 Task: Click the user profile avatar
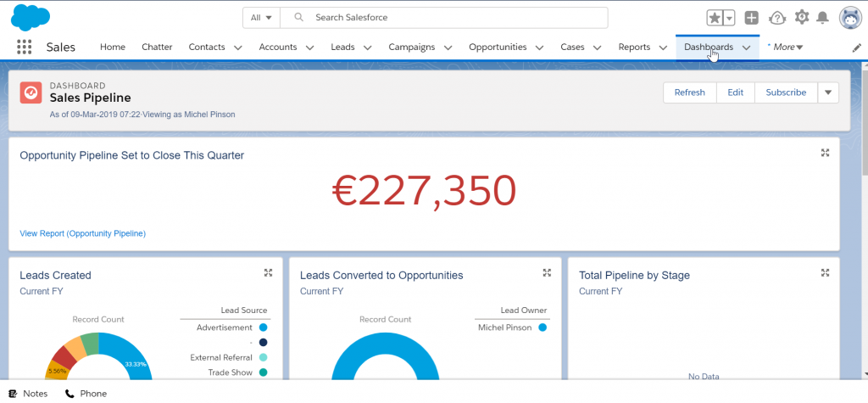849,18
